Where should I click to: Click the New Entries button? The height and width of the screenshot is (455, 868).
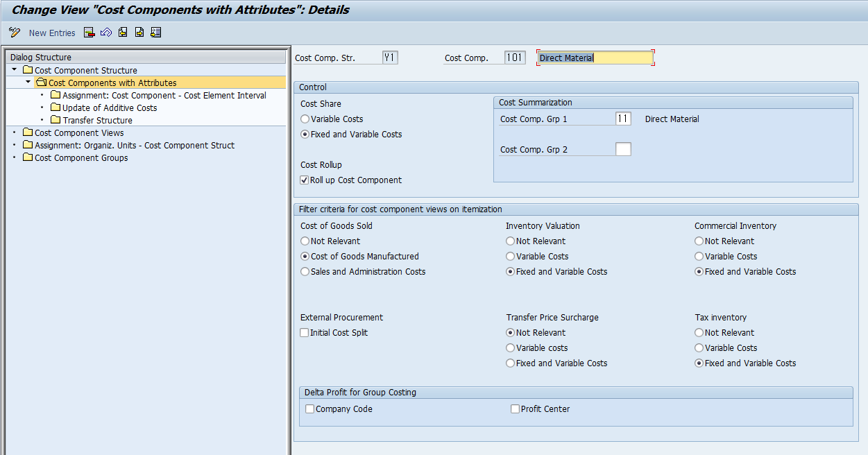[x=52, y=32]
